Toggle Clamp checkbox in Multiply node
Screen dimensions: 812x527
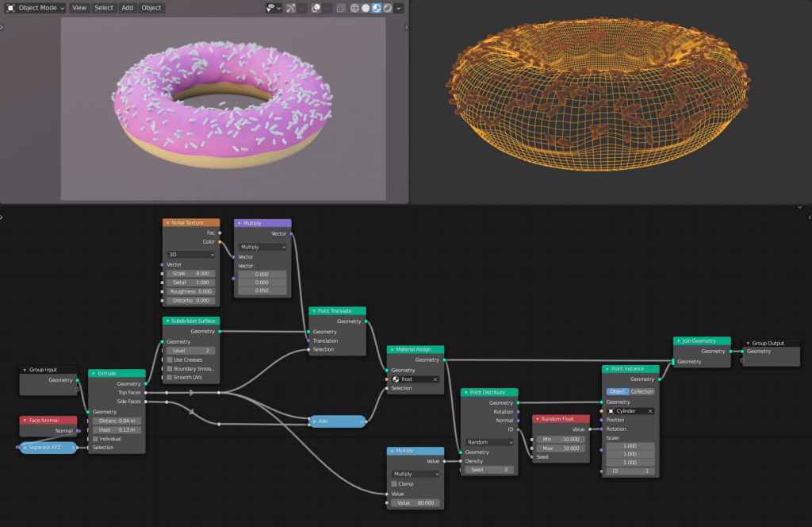click(x=394, y=483)
